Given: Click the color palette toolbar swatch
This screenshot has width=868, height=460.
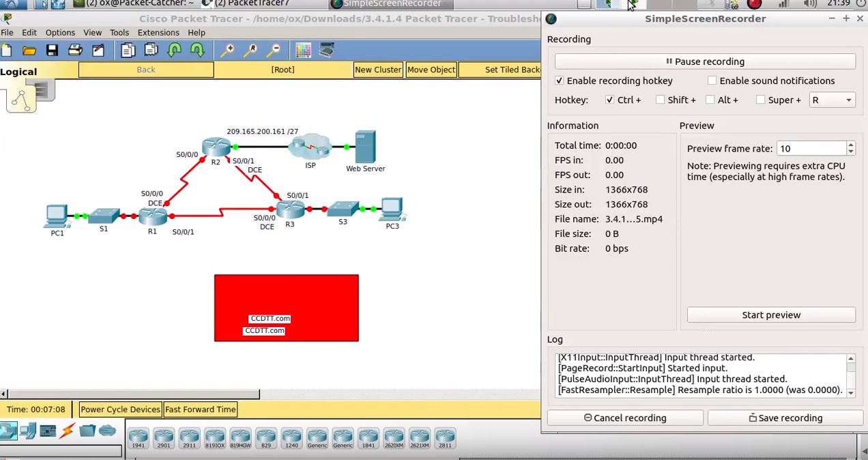Looking at the screenshot, I should (x=303, y=49).
